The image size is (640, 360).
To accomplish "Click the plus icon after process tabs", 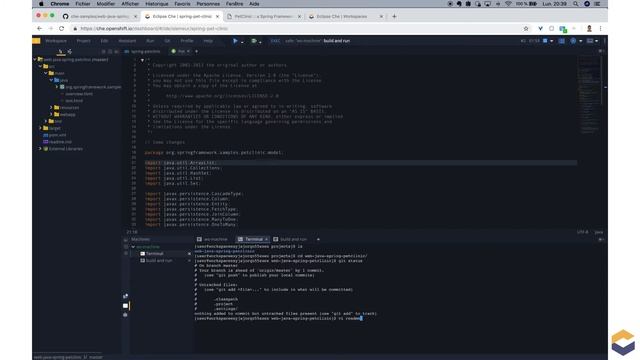I will (318, 239).
